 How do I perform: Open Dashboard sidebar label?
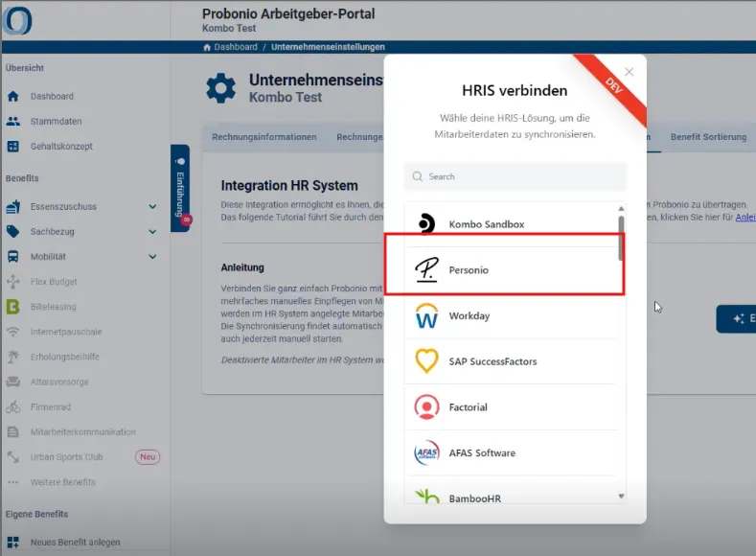52,97
